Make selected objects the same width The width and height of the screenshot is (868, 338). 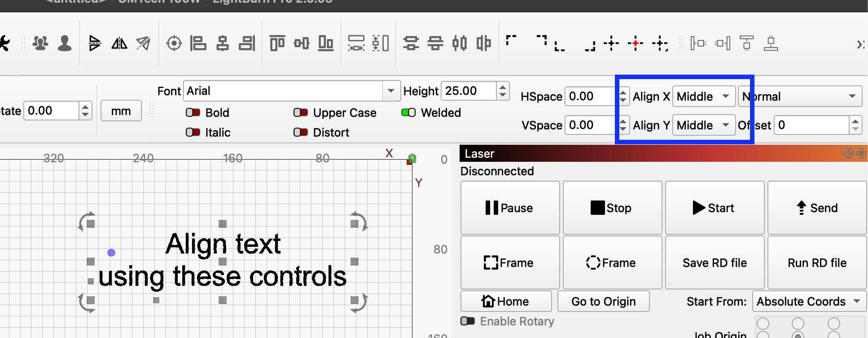pyautogui.click(x=356, y=43)
